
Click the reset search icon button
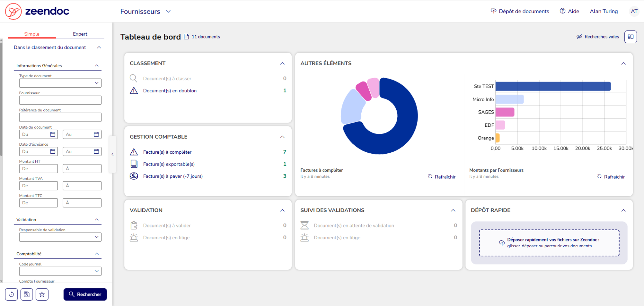pyautogui.click(x=11, y=294)
